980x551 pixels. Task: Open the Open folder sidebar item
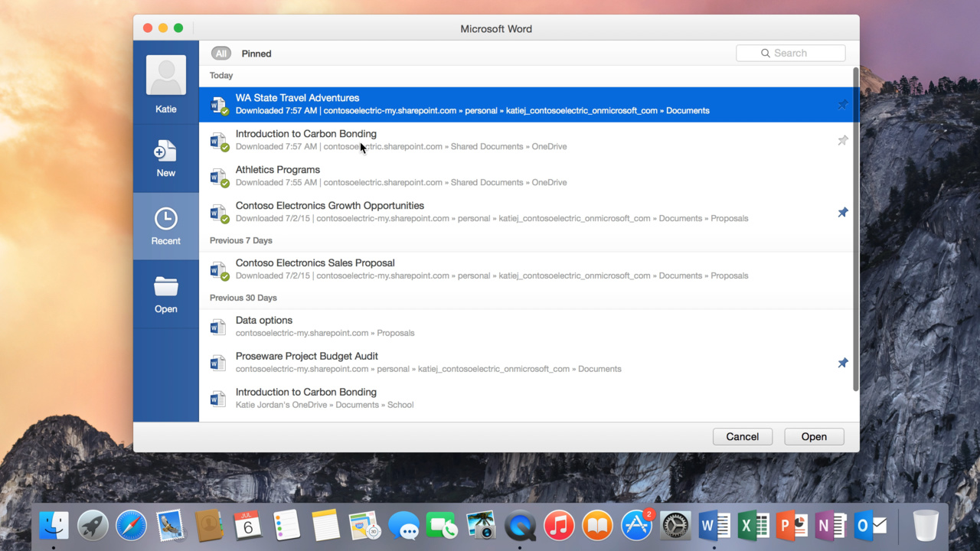pyautogui.click(x=166, y=295)
